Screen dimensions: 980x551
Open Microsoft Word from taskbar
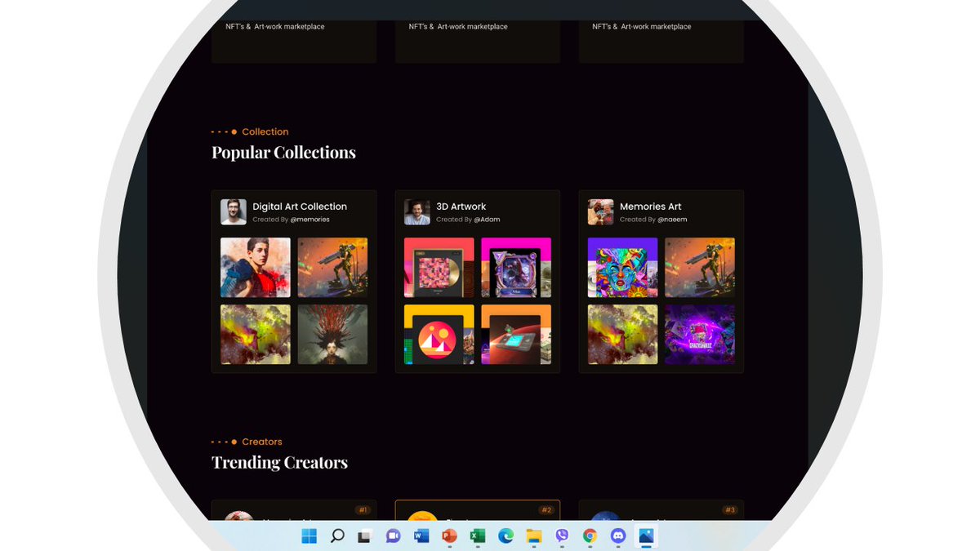(421, 536)
